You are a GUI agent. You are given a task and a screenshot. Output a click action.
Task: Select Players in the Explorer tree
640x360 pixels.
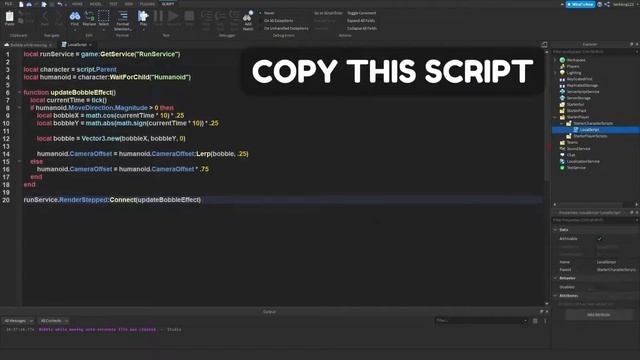click(573, 66)
